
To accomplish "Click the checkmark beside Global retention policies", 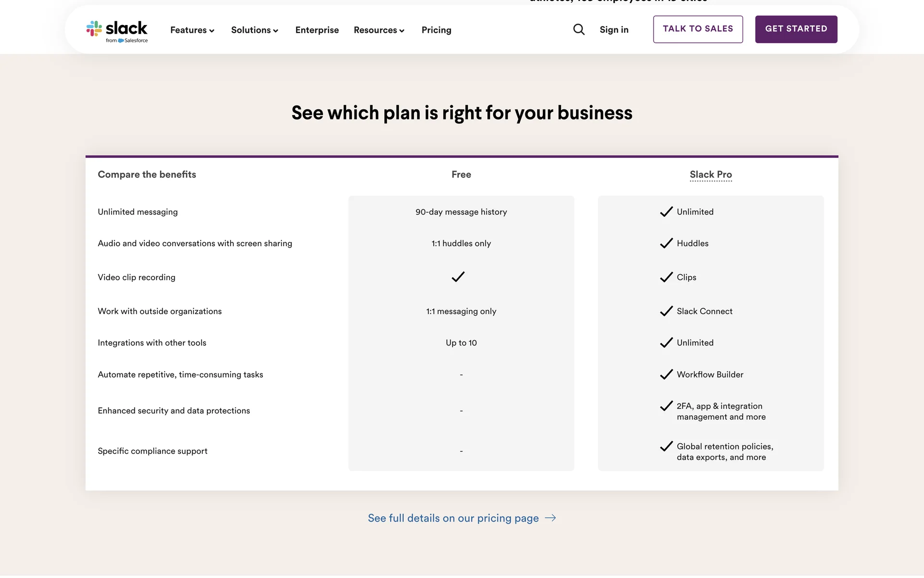I will pos(667,447).
